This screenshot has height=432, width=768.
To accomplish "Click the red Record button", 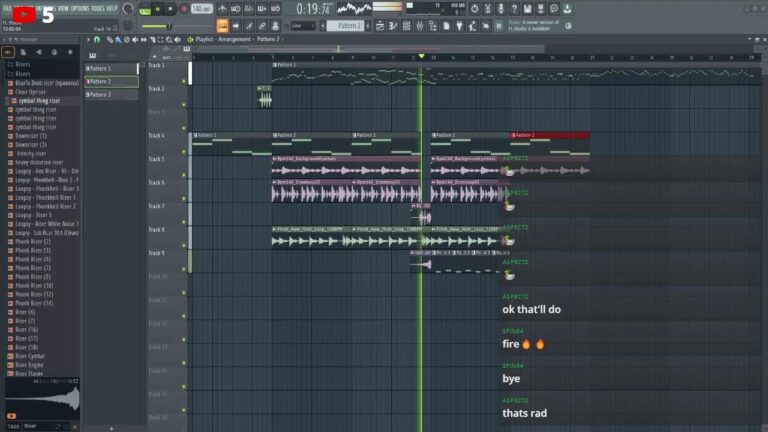I will pos(184,9).
